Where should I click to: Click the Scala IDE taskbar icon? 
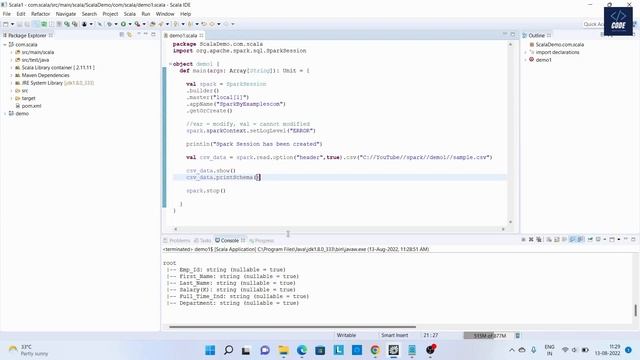click(x=393, y=350)
